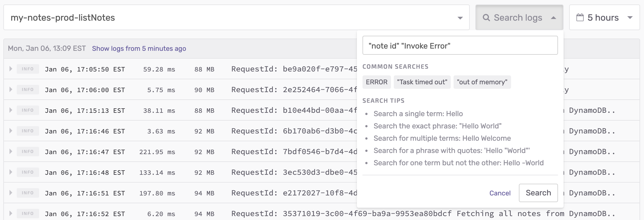Cancel the log search

click(500, 193)
